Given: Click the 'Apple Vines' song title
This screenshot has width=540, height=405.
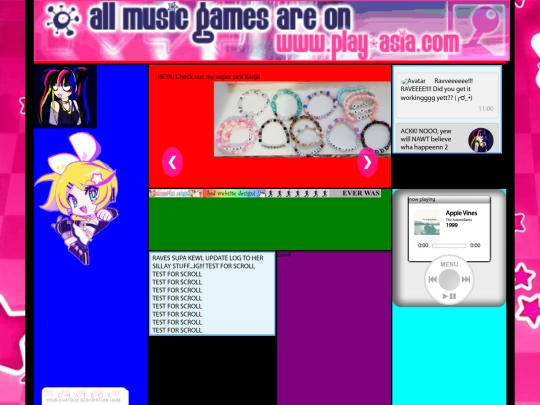Looking at the screenshot, I should (x=461, y=213).
